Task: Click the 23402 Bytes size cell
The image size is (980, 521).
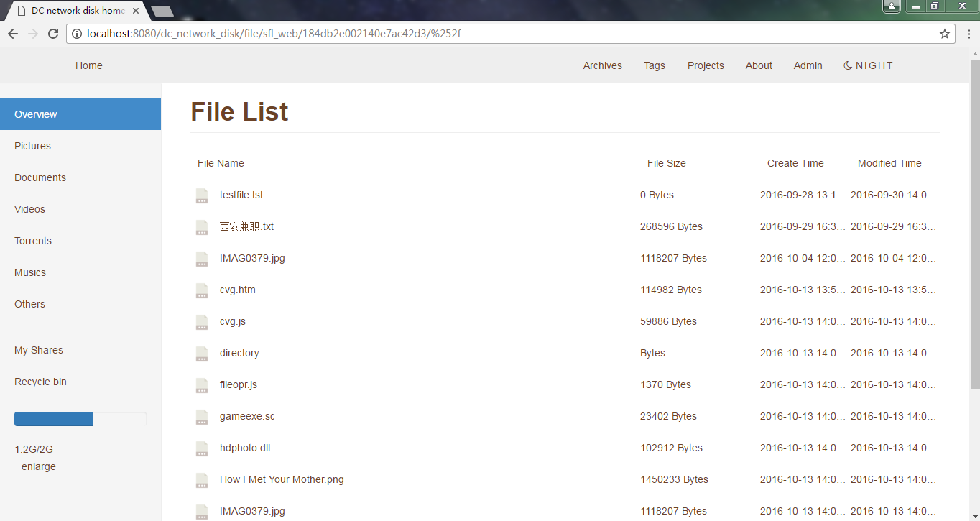Action: (668, 416)
